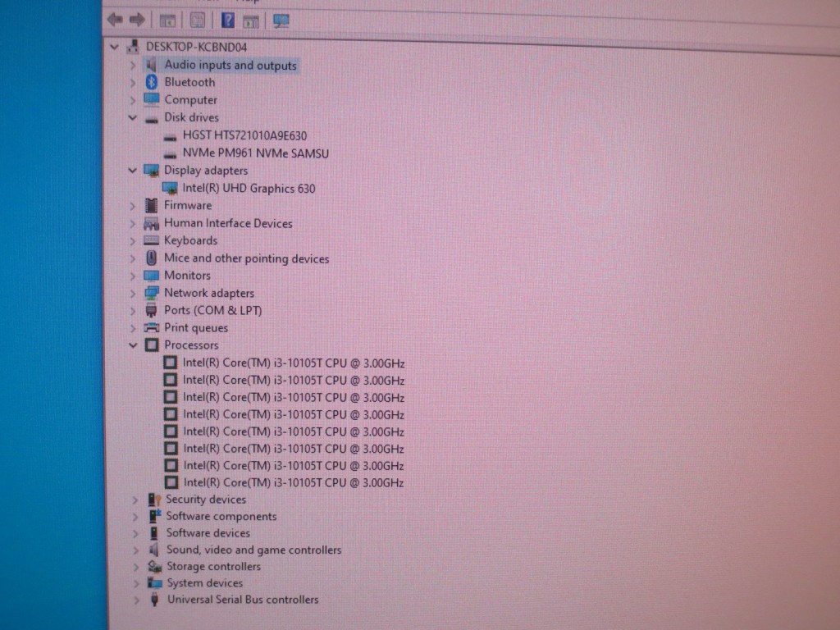Select the Monitors category label
This screenshot has height=630, width=840.
pyautogui.click(x=188, y=276)
